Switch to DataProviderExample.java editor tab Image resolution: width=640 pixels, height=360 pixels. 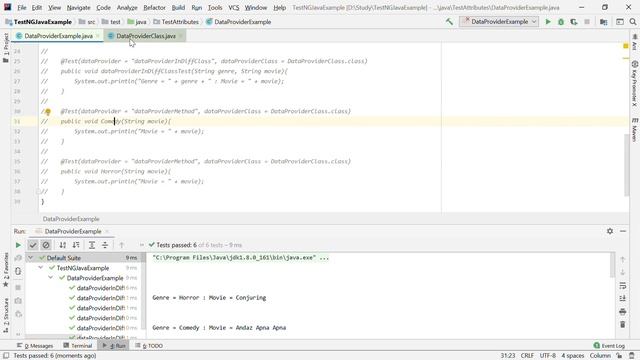pos(58,36)
